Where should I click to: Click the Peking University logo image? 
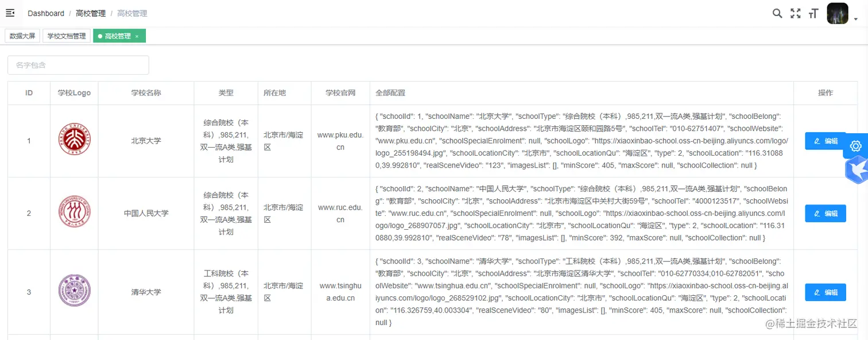tap(74, 141)
